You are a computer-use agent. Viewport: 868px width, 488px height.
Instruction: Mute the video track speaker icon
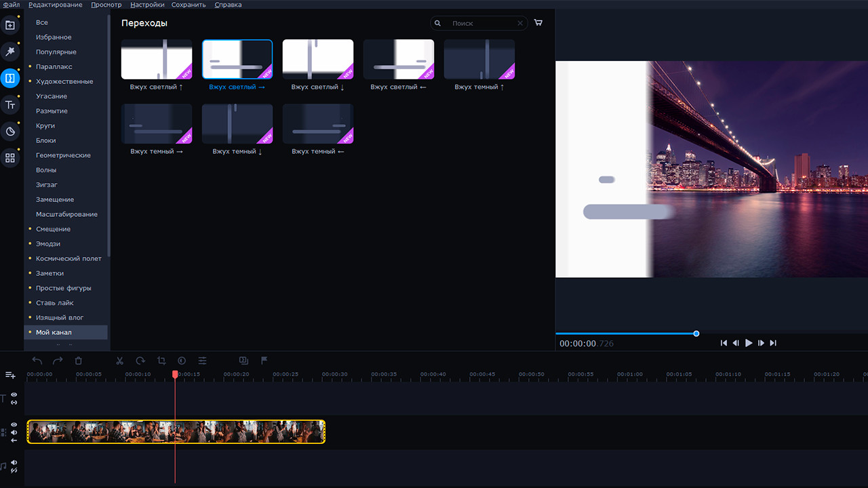coord(13,432)
